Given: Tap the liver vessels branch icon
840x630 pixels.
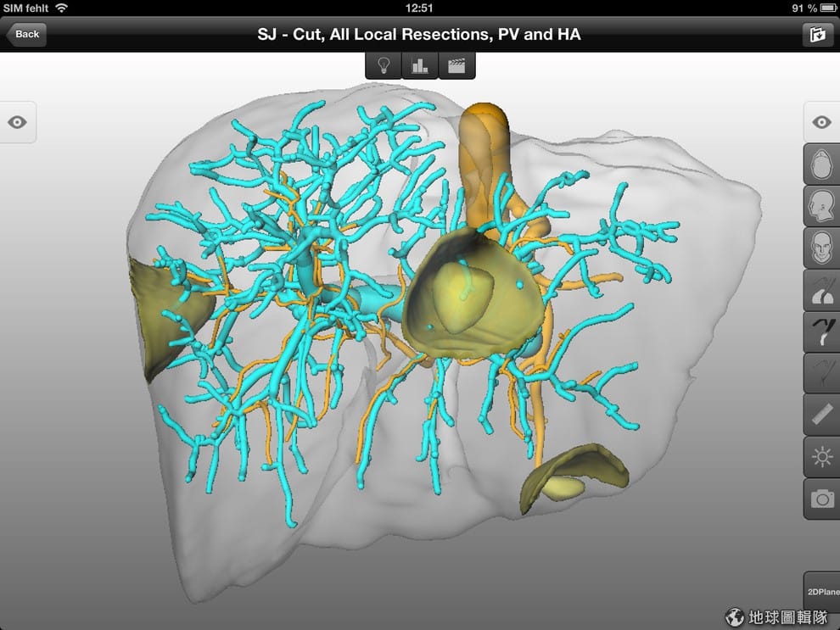Looking at the screenshot, I should click(822, 290).
